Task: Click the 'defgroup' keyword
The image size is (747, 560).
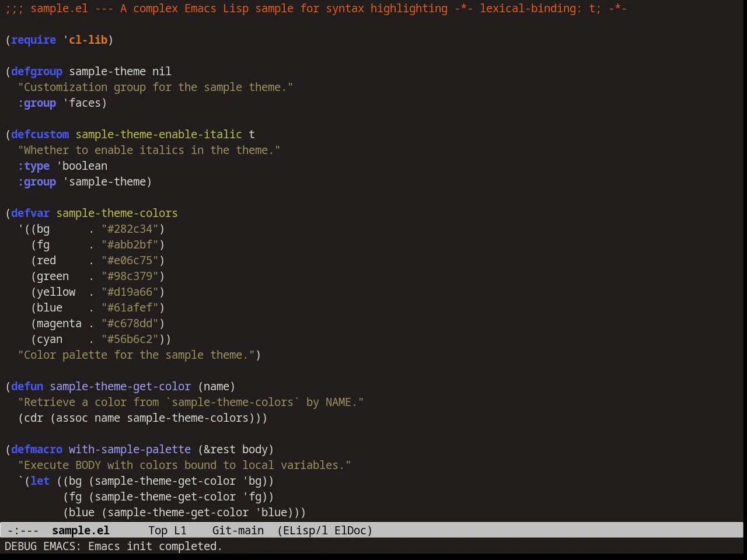Action: [37, 71]
